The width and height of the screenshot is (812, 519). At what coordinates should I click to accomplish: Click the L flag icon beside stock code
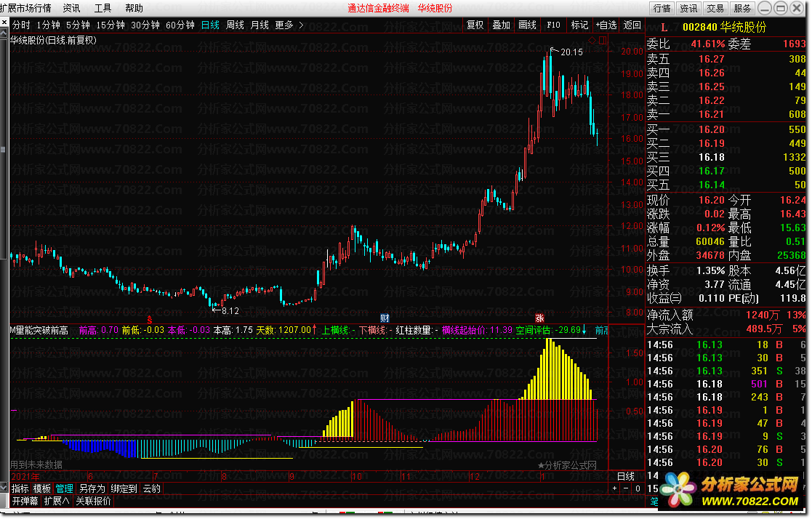click(664, 28)
